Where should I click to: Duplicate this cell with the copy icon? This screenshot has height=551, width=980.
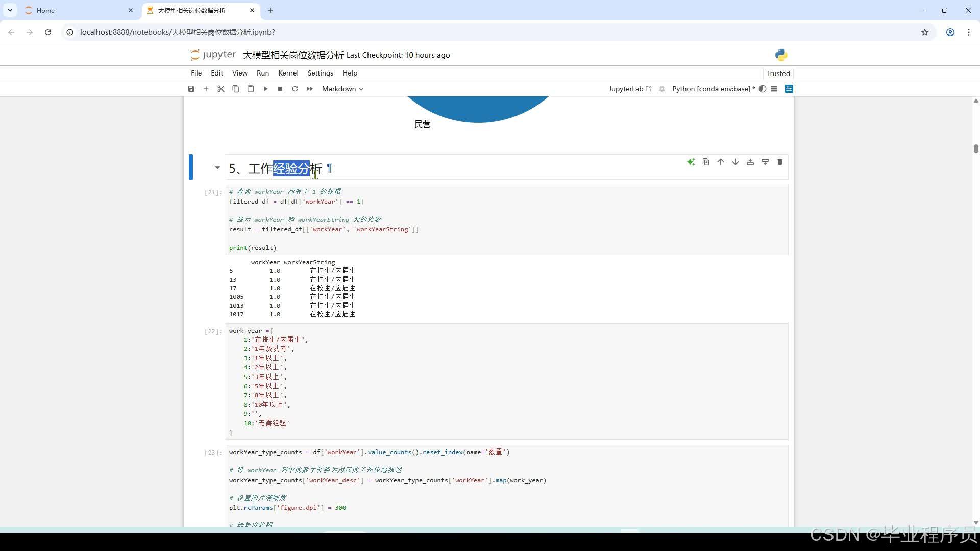click(705, 162)
